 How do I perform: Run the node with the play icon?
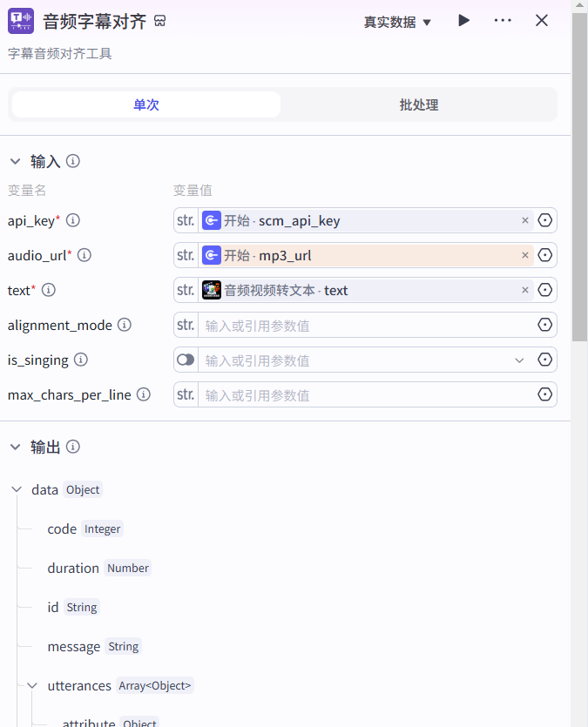(x=463, y=20)
